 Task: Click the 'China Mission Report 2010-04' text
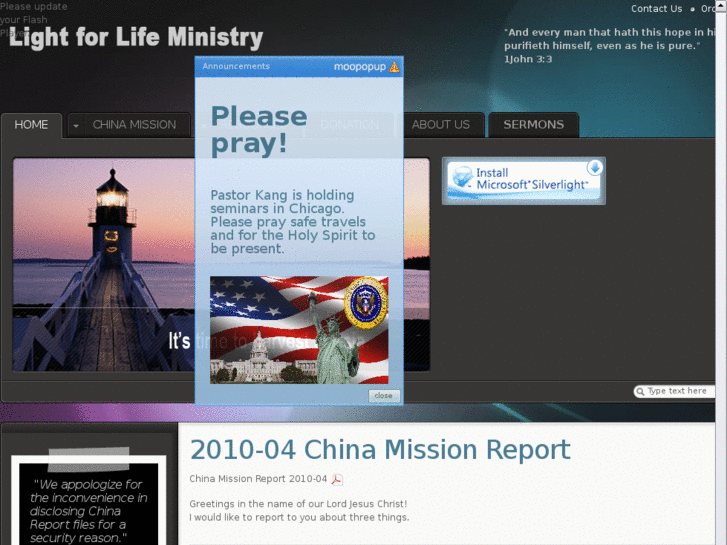258,479
